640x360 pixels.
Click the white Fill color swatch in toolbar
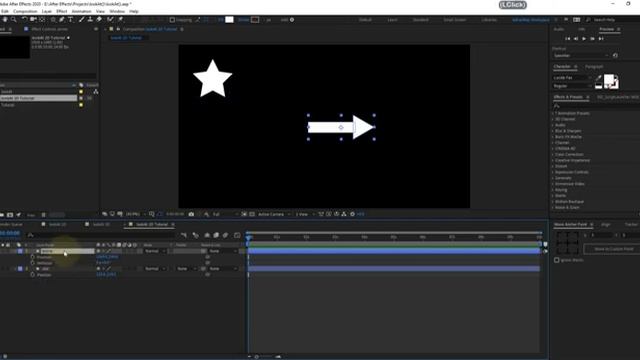pyautogui.click(x=229, y=20)
